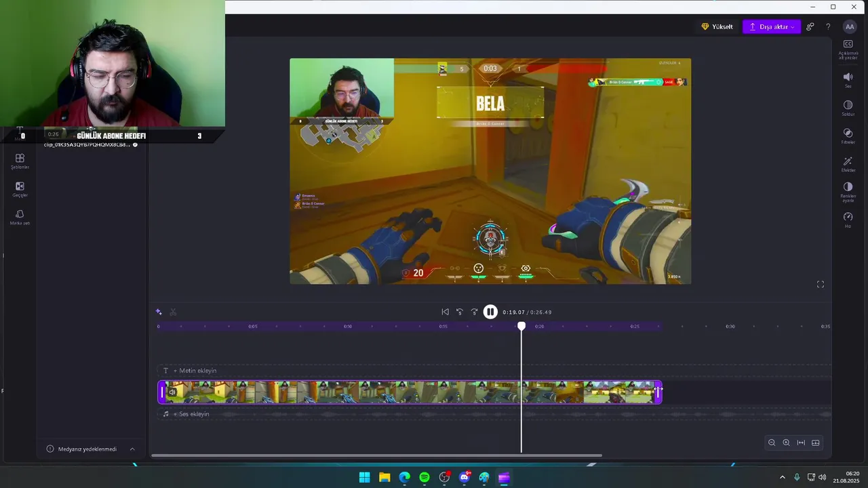This screenshot has width=868, height=488.
Task: Skip forward five seconds
Action: (x=474, y=312)
